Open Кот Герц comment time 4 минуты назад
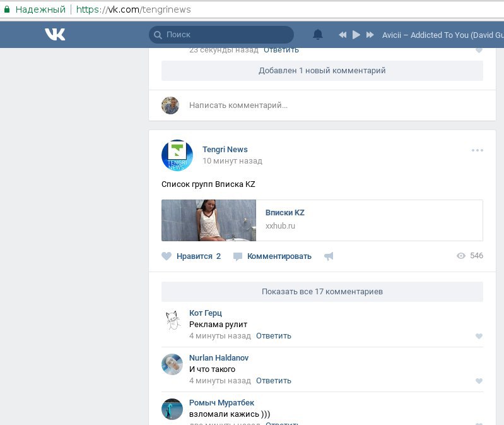This screenshot has height=425, width=504. 220,336
